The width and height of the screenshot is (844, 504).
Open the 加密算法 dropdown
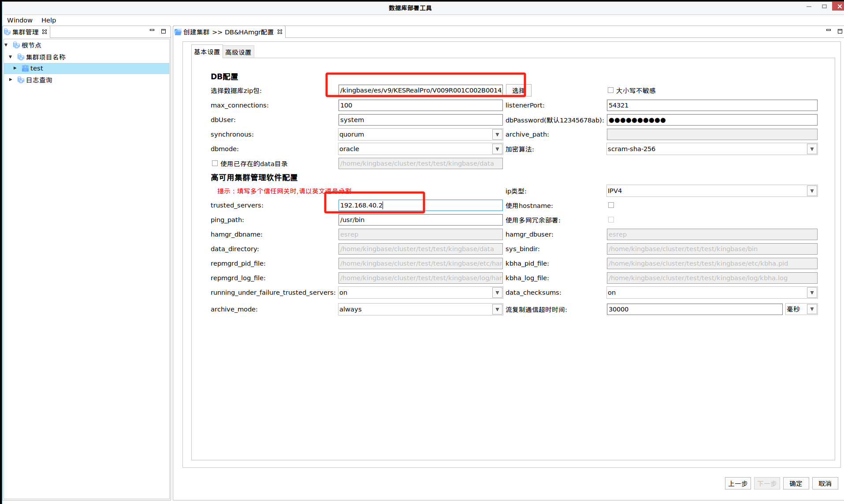(812, 149)
